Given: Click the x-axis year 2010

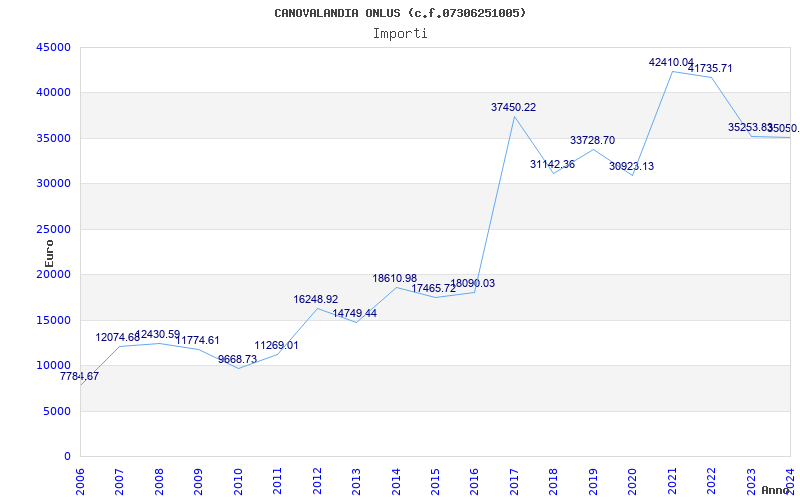Looking at the screenshot, I should click(x=238, y=480).
